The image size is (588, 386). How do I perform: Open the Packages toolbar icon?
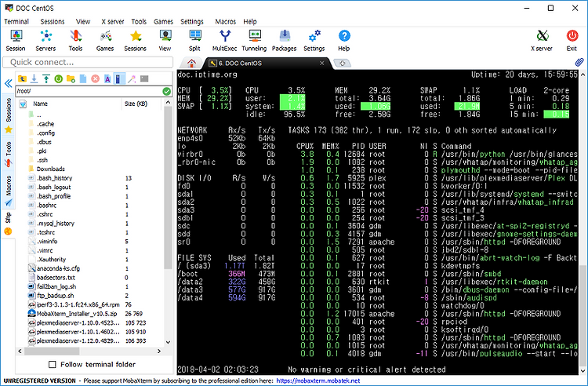(x=285, y=41)
